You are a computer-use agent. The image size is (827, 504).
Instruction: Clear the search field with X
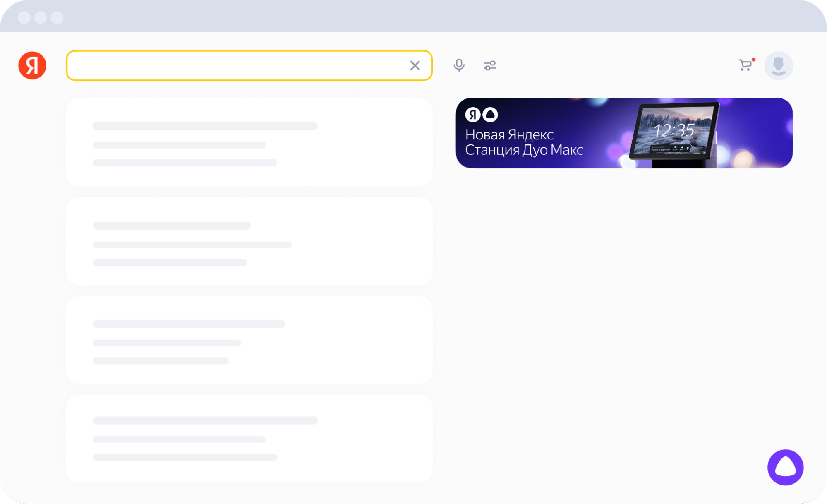click(x=415, y=65)
